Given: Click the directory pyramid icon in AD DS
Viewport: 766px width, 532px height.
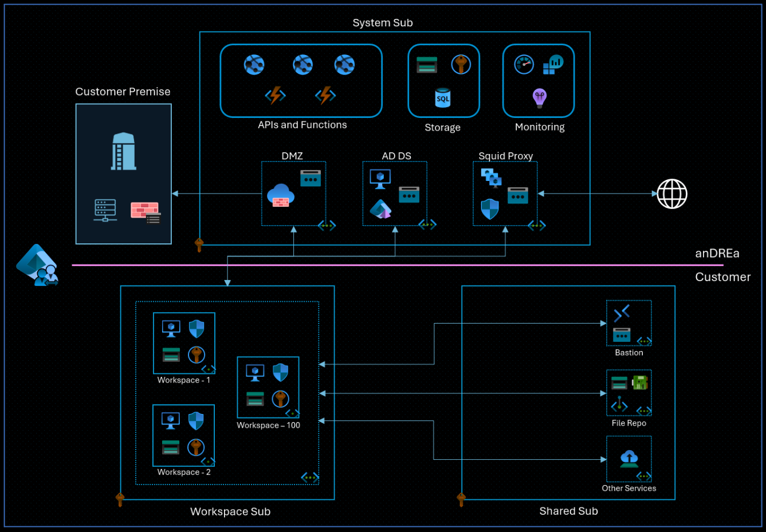Looking at the screenshot, I should (380, 209).
